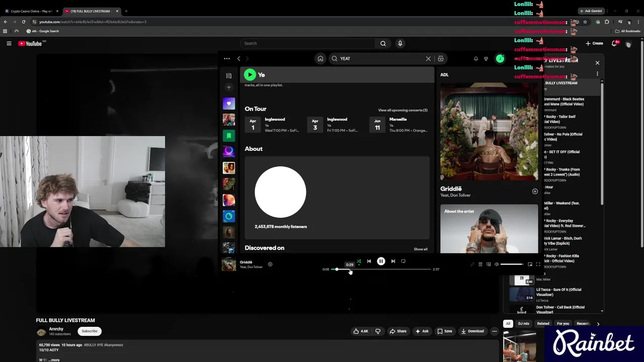Open green bookmark Your Episodes item
Image resolution: width=644 pixels, height=362 pixels.
click(x=229, y=136)
